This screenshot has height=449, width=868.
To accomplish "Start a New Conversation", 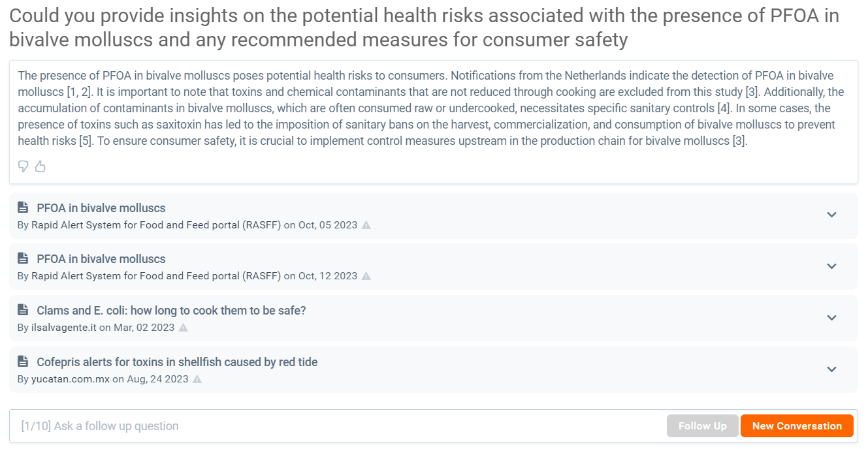I will click(797, 426).
